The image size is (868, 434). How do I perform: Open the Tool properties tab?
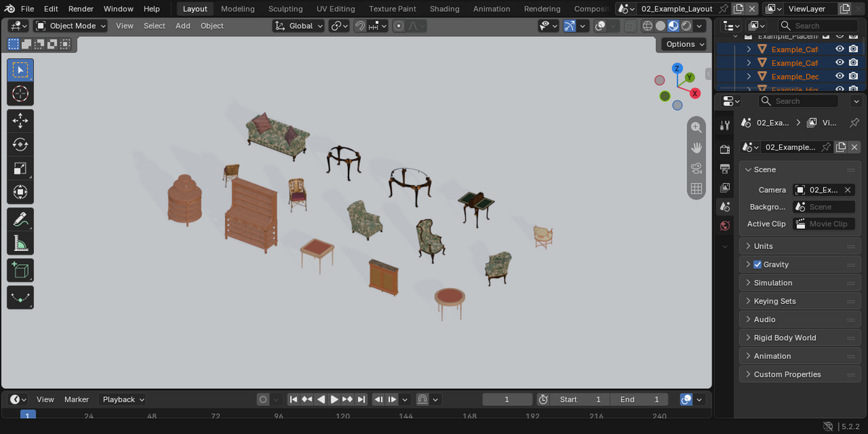click(725, 125)
